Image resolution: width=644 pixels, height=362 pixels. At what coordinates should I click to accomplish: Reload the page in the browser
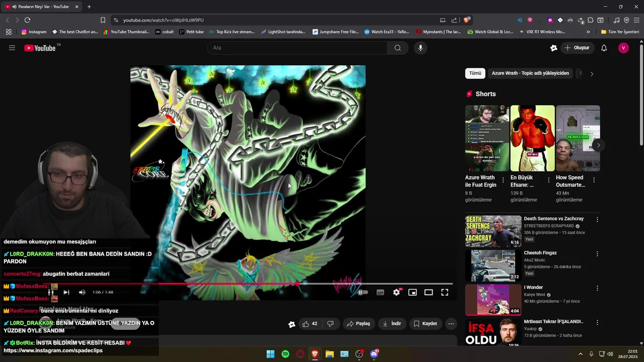point(27,20)
